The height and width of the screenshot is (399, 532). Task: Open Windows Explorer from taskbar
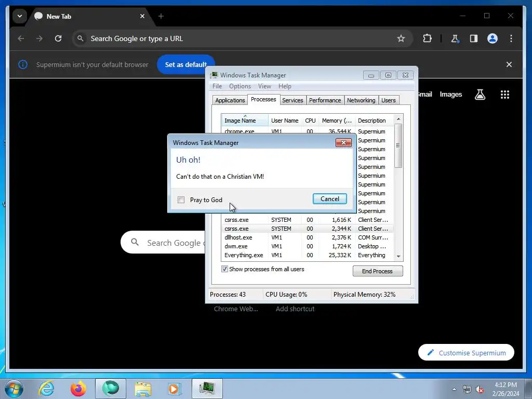point(143,389)
